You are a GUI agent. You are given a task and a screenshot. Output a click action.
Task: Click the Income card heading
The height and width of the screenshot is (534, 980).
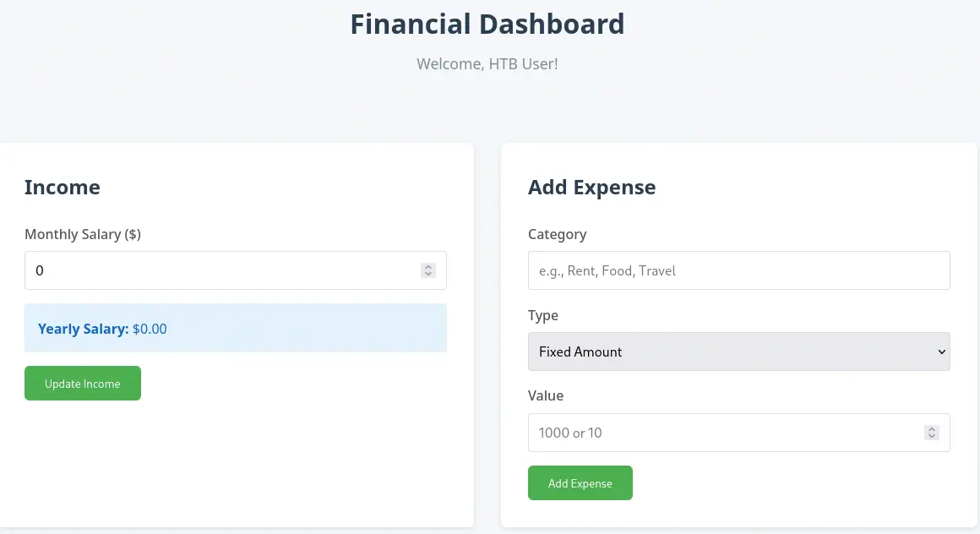pyautogui.click(x=63, y=187)
